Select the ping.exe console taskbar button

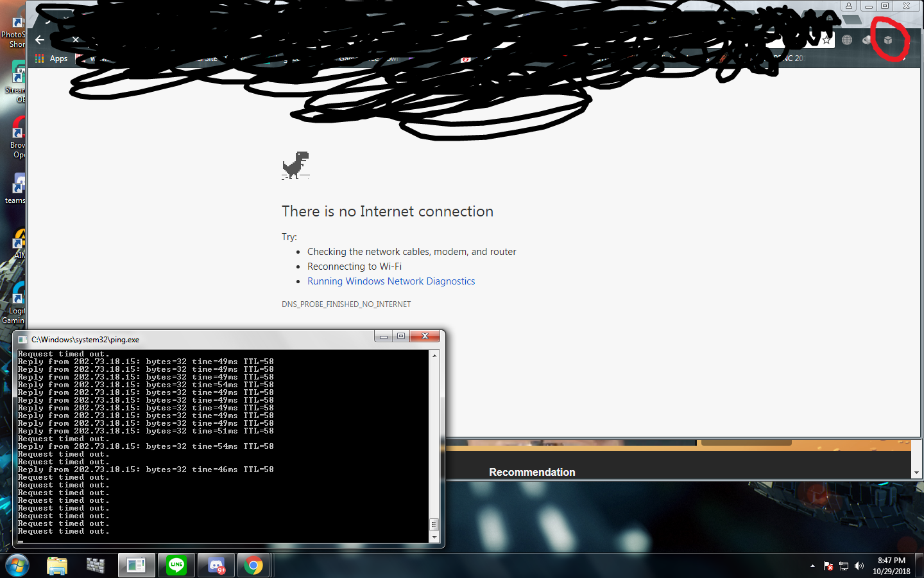(136, 566)
